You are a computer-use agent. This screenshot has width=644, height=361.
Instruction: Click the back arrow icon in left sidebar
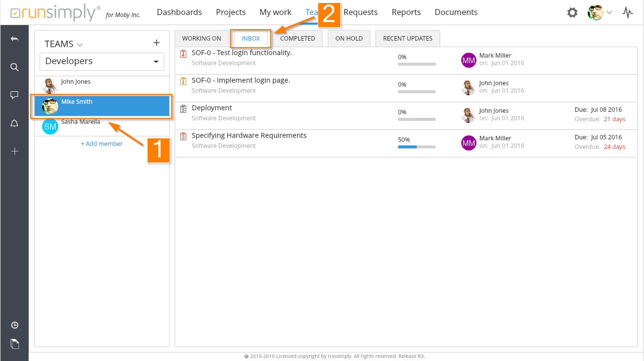15,39
